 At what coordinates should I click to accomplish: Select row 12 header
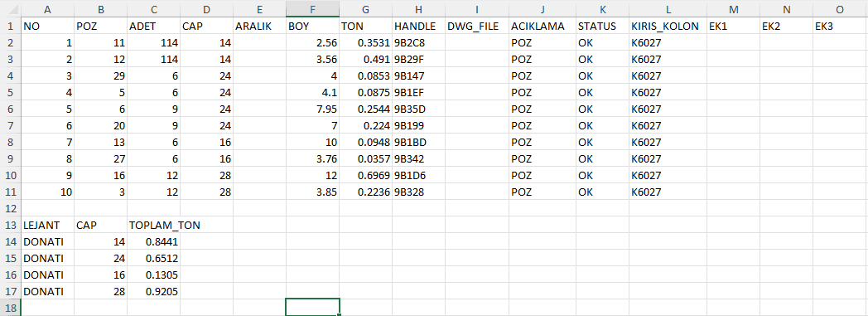click(x=10, y=208)
